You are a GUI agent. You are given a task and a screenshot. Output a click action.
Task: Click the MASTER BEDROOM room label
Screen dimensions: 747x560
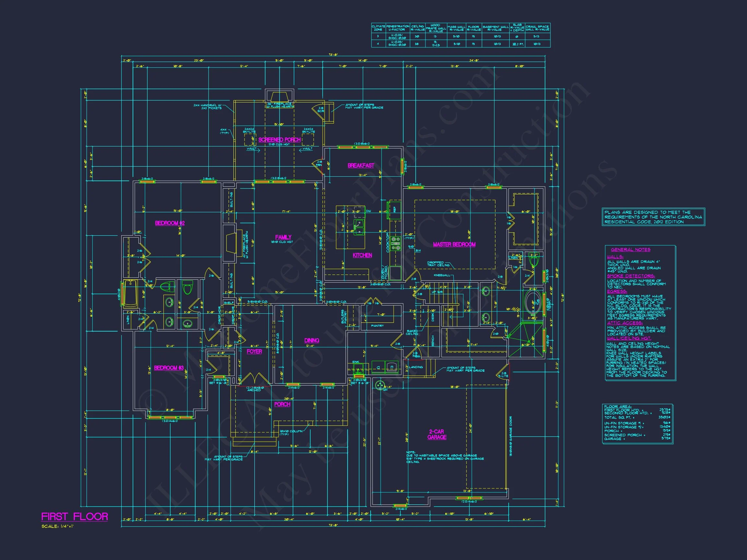454,244
